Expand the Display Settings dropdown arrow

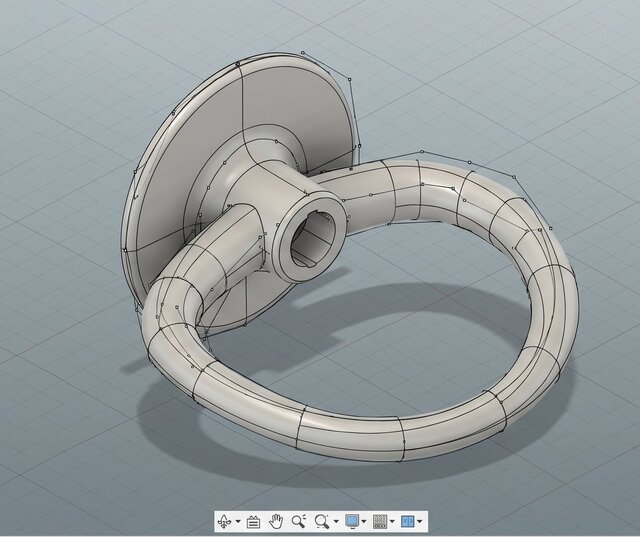tap(364, 521)
